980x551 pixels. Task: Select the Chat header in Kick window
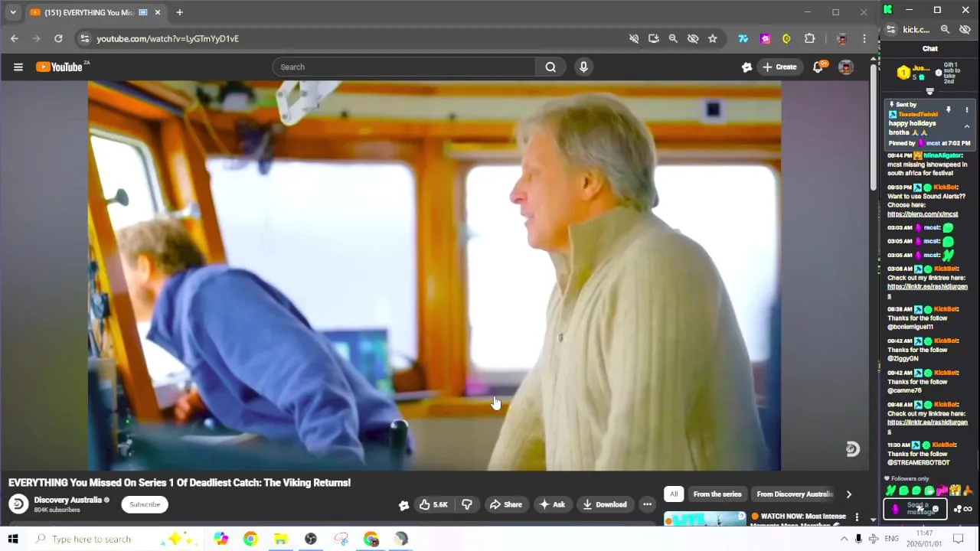tap(929, 48)
